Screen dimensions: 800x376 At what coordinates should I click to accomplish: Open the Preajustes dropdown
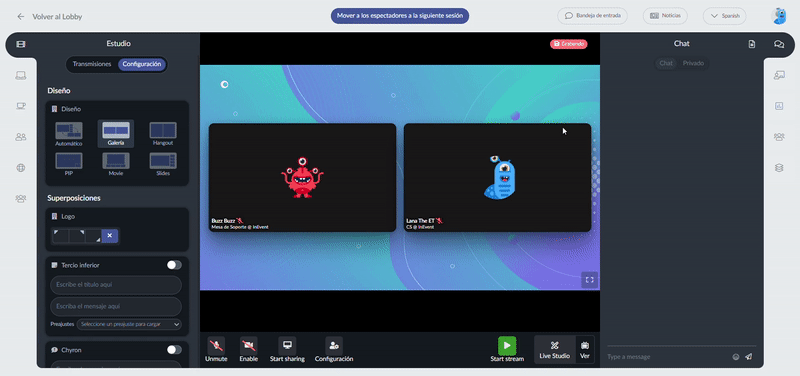click(129, 324)
